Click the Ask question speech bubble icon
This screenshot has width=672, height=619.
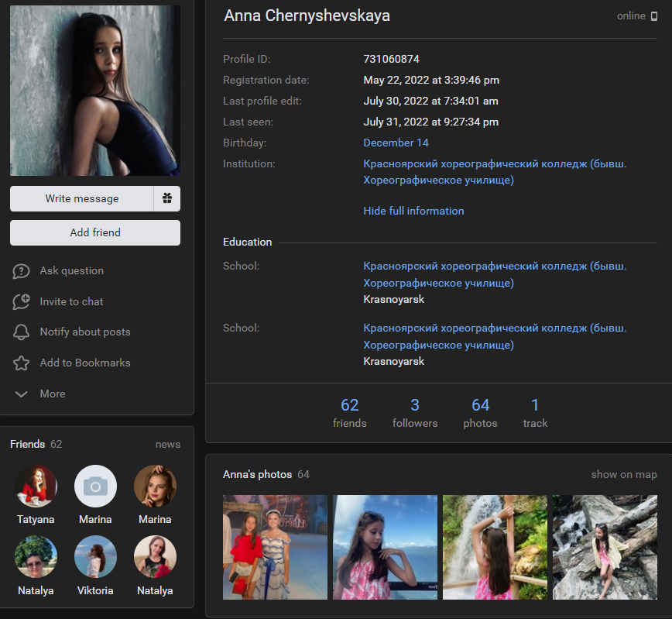[22, 271]
